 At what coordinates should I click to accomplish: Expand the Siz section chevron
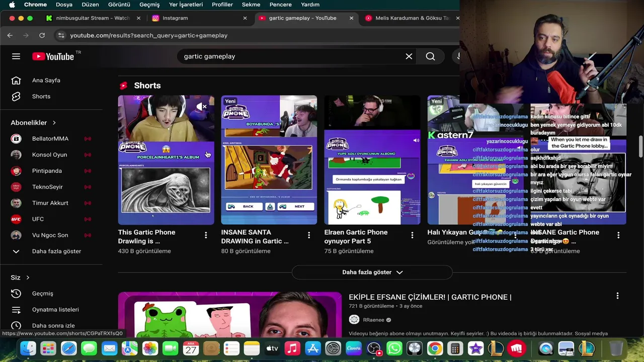(28, 278)
